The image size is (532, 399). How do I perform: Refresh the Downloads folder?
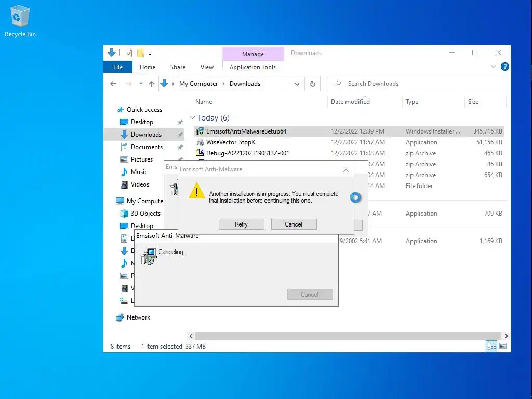pos(312,84)
